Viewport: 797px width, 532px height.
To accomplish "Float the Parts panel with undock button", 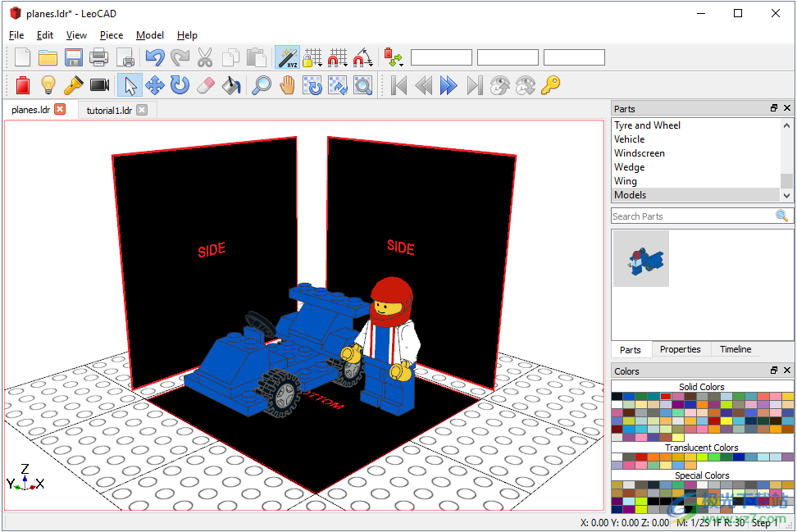I will click(773, 108).
